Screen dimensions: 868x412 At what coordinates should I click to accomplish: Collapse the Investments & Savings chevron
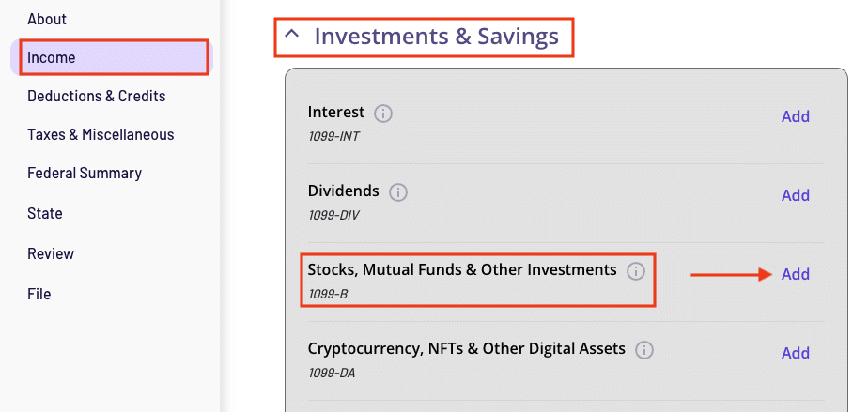pos(292,36)
